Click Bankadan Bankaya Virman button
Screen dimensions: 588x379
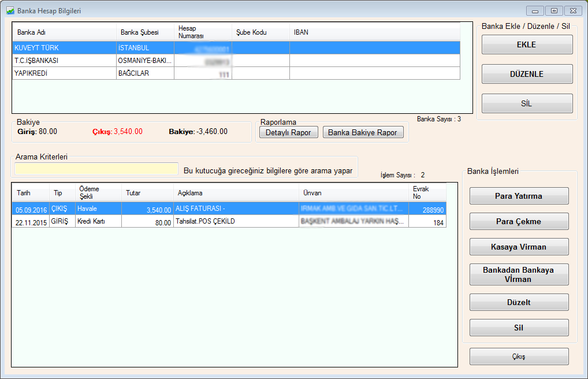[x=519, y=274]
